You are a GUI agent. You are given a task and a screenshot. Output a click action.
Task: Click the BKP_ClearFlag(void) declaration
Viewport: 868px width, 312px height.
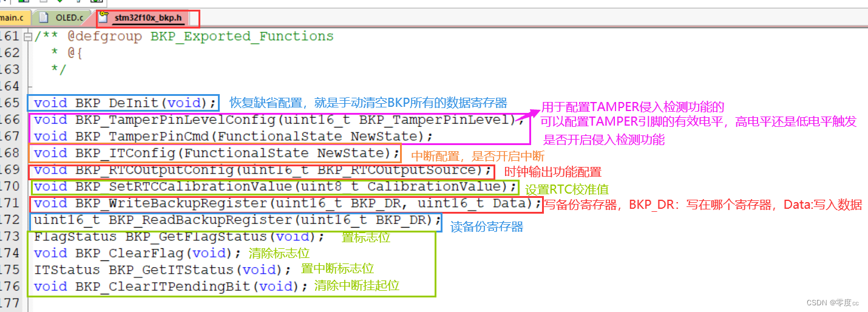click(138, 253)
